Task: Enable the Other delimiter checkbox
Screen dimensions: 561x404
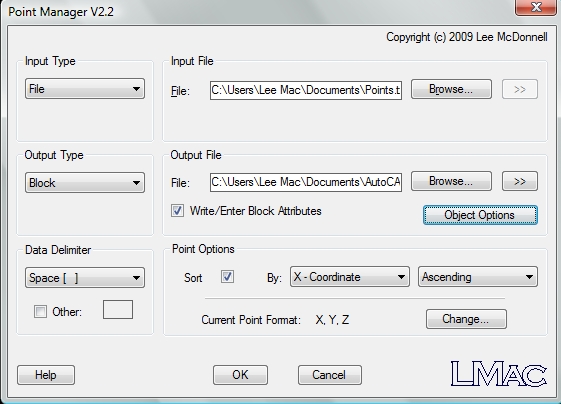Action: [40, 311]
